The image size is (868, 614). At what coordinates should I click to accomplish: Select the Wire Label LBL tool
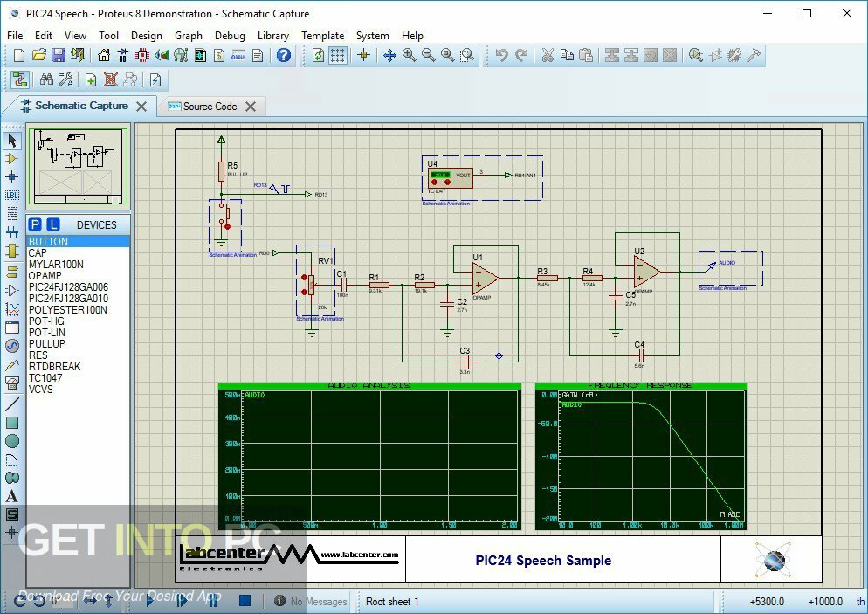point(12,196)
